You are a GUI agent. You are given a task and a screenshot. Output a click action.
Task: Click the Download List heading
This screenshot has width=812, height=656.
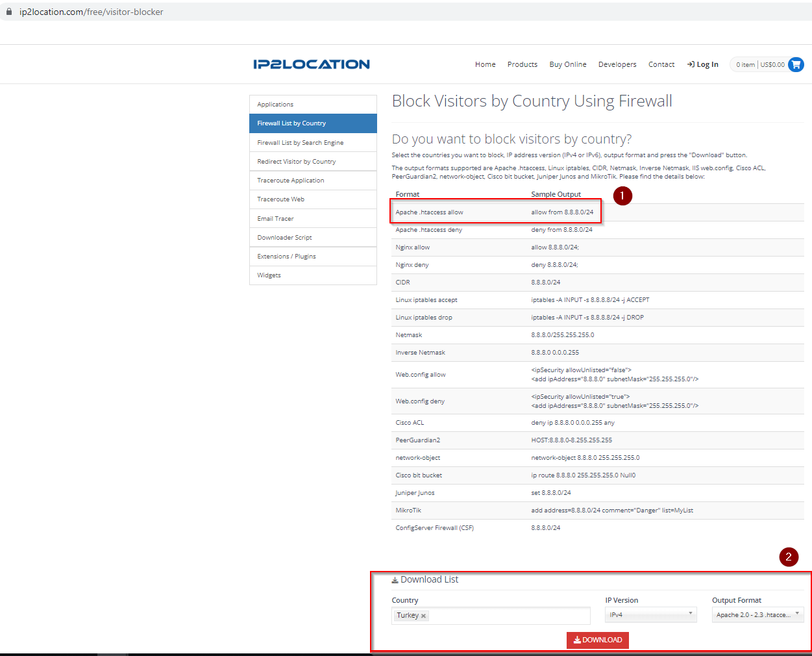425,579
